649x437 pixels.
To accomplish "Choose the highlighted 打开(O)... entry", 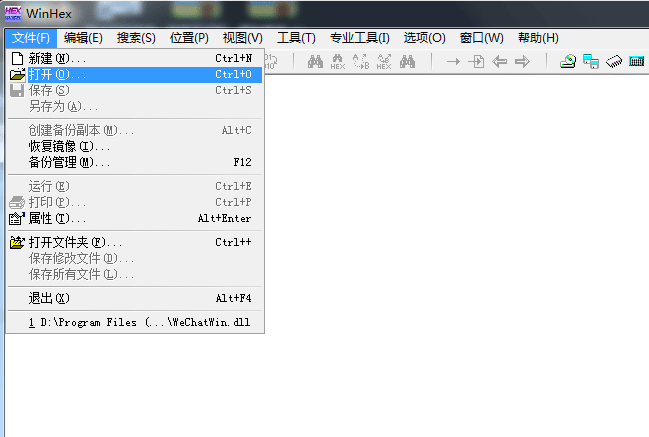I will point(135,74).
